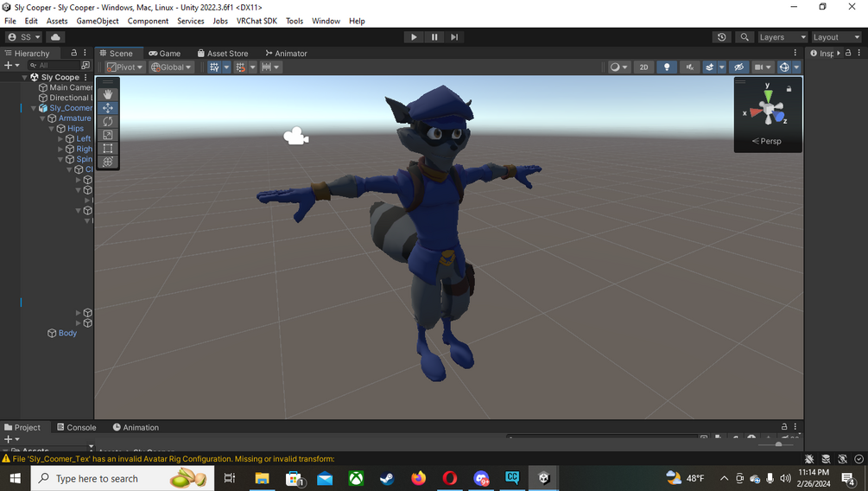Screen dimensions: 868x491
Task: Lock the Project panel
Action: pyautogui.click(x=784, y=427)
